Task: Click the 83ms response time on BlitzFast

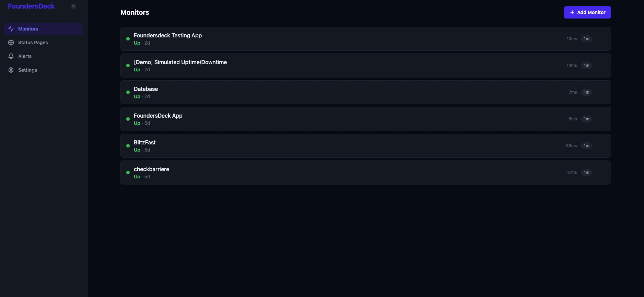Action: [571, 146]
